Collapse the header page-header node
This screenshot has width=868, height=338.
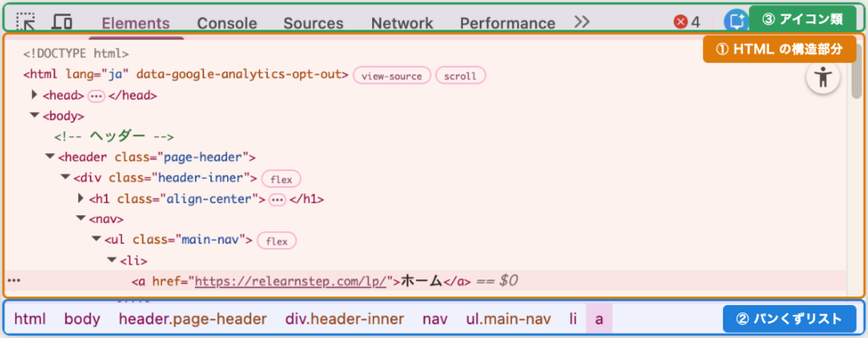50,157
